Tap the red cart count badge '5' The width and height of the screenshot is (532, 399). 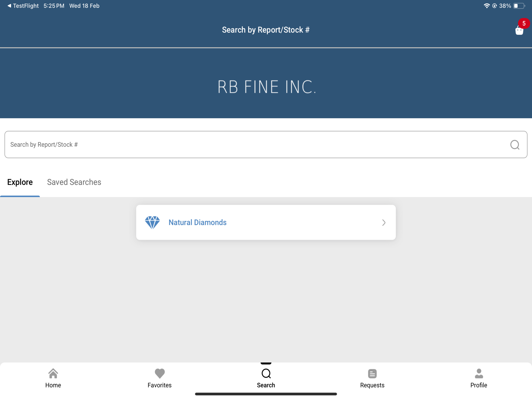pos(524,23)
